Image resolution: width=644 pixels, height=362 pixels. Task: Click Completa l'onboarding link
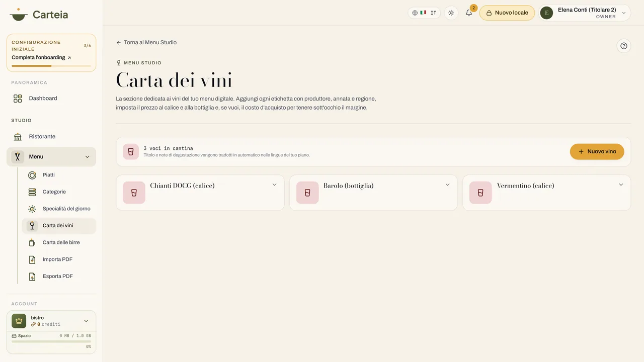coord(41,57)
